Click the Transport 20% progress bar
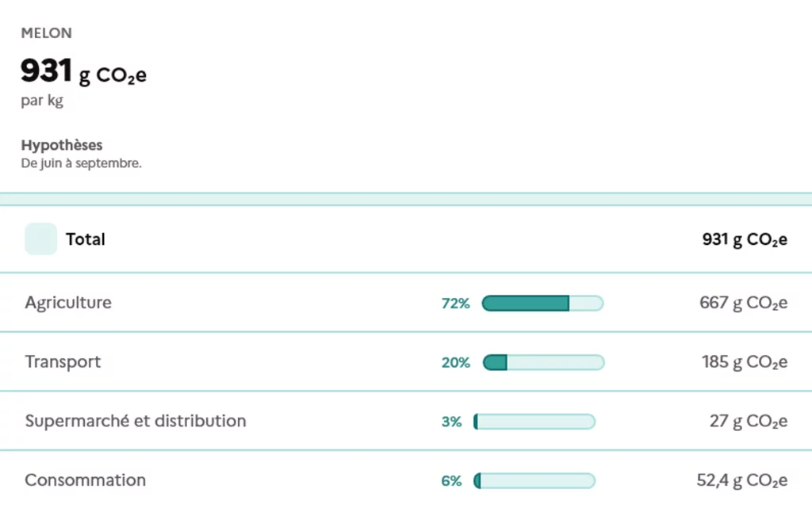This screenshot has height=508, width=812. click(x=543, y=362)
